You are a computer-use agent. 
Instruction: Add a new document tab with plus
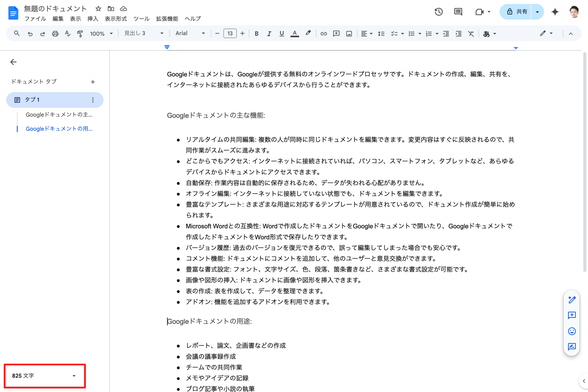tap(93, 82)
